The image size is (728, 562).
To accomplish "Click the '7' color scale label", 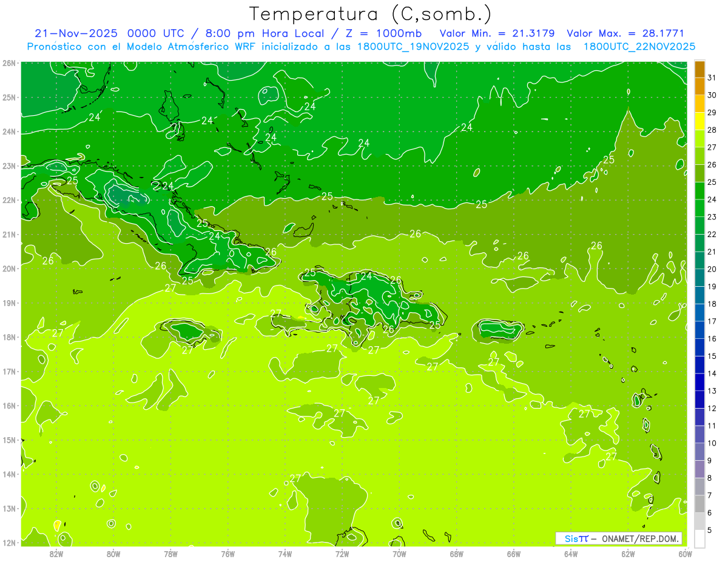I will 710,495.
